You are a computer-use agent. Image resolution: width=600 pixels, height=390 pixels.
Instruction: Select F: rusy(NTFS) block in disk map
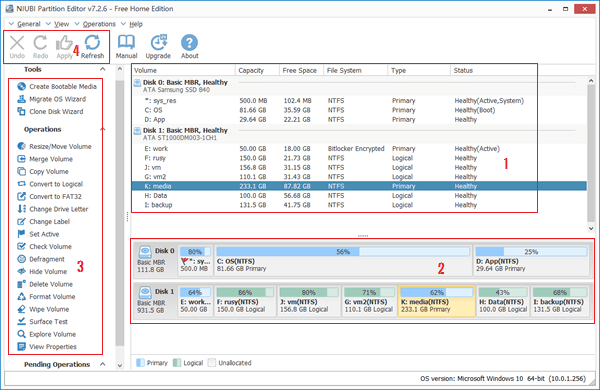[x=245, y=301]
